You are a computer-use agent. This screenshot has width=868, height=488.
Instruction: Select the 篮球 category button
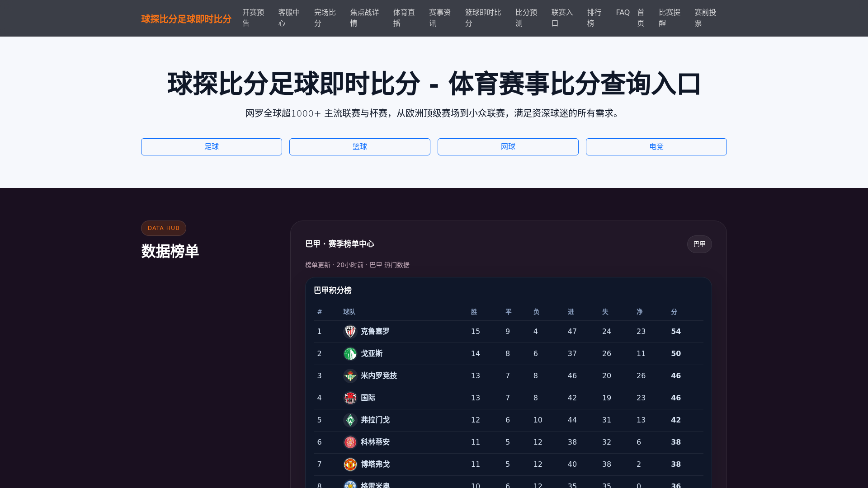point(360,147)
